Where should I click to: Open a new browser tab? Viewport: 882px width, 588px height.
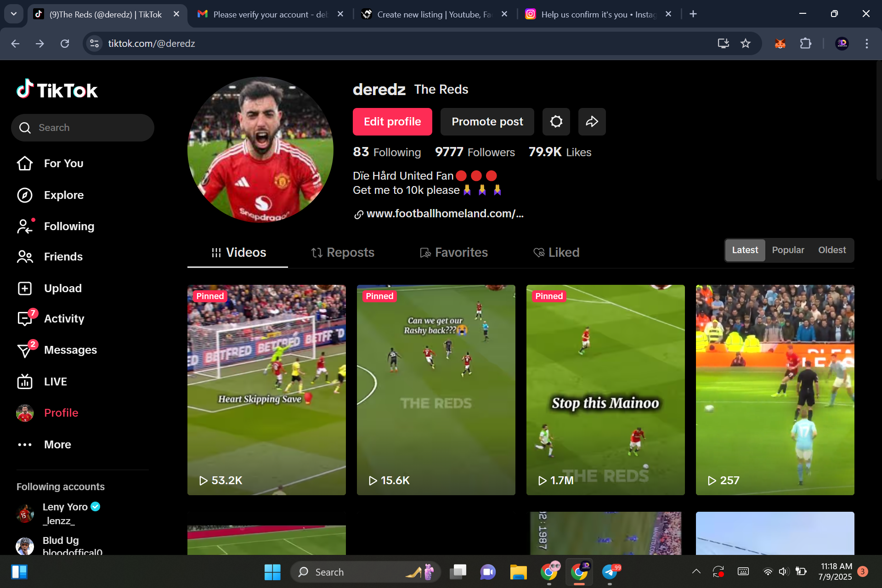click(x=693, y=14)
